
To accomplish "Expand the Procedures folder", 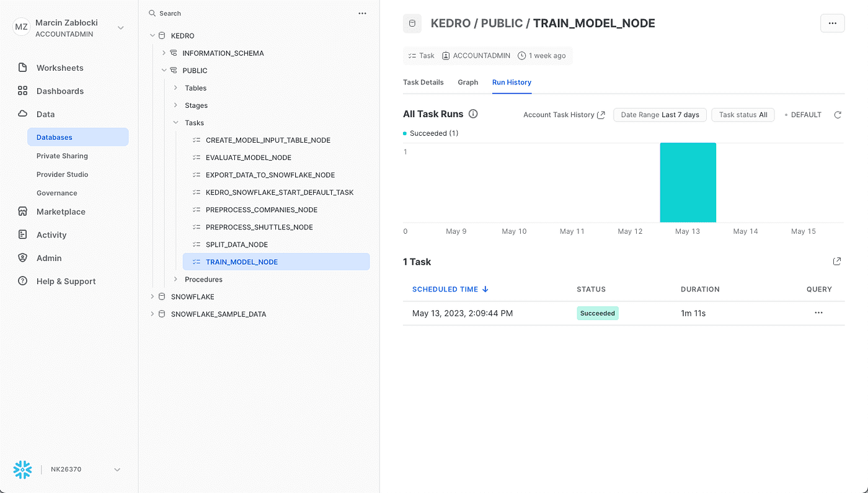I will click(x=176, y=279).
